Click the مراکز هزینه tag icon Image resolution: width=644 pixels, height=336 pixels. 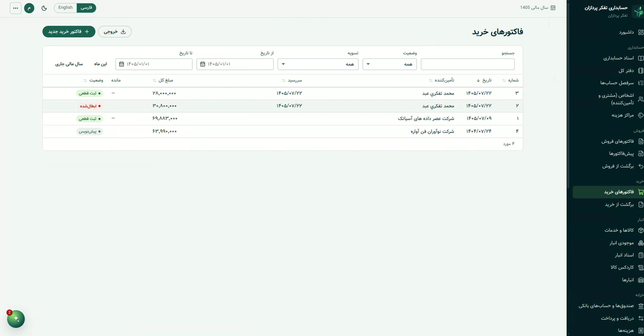(x=641, y=115)
